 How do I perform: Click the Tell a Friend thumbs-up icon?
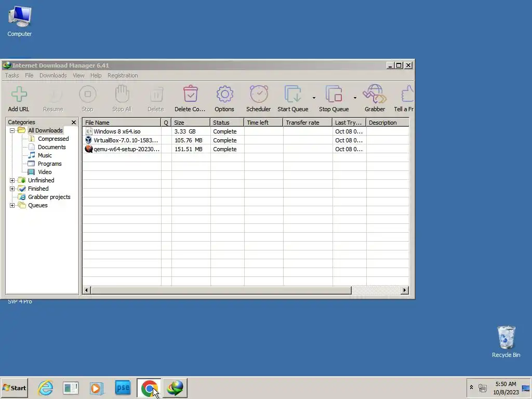[407, 94]
